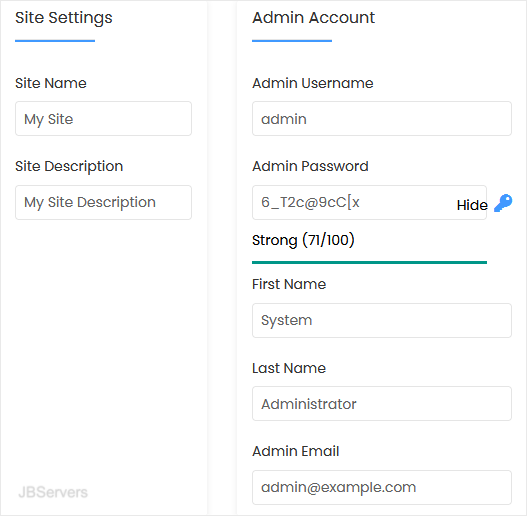Image resolution: width=527 pixels, height=516 pixels.
Task: Click the Site Name input field
Action: coord(104,119)
